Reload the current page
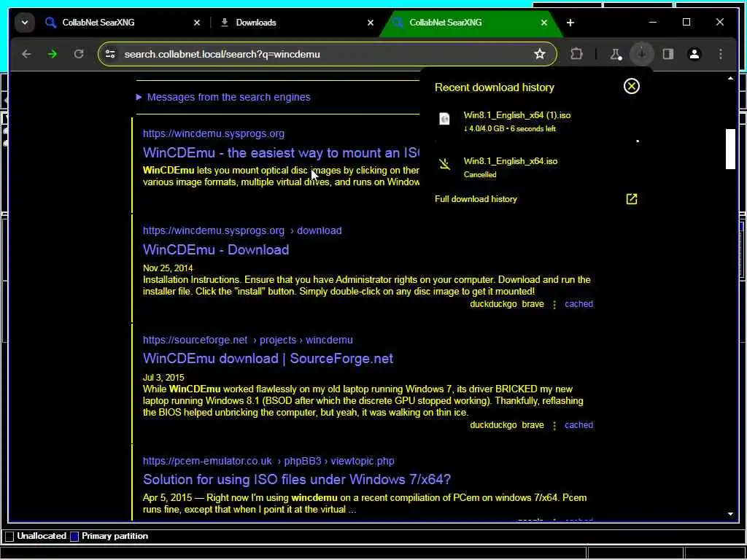The height and width of the screenshot is (560, 747). [x=79, y=54]
